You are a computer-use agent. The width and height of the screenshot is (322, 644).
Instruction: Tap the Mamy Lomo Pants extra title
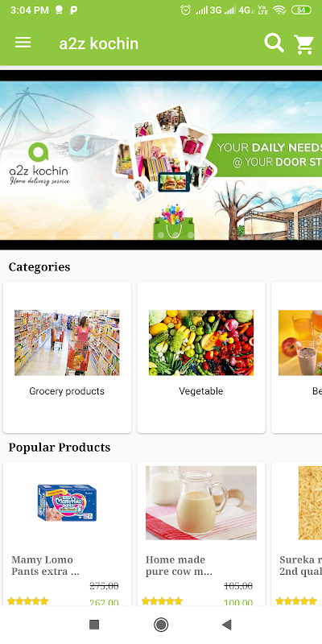(46, 566)
